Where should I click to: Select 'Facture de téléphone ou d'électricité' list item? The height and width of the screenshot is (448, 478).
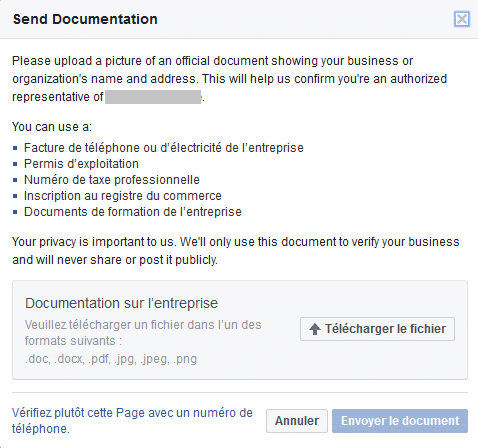(x=164, y=148)
